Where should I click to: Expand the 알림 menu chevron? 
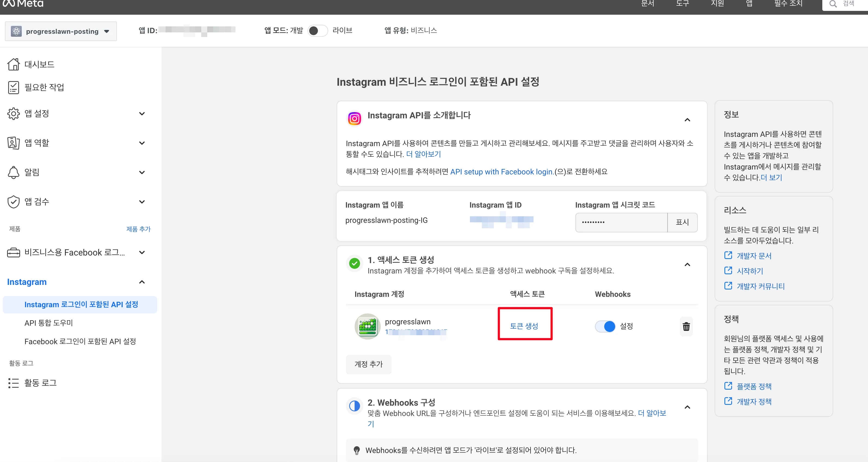[142, 172]
